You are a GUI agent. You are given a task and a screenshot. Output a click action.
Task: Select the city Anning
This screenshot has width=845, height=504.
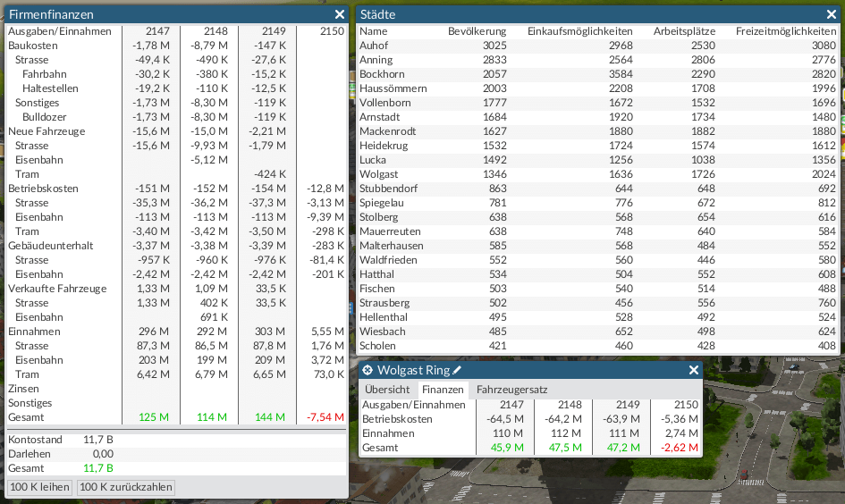[x=597, y=60]
